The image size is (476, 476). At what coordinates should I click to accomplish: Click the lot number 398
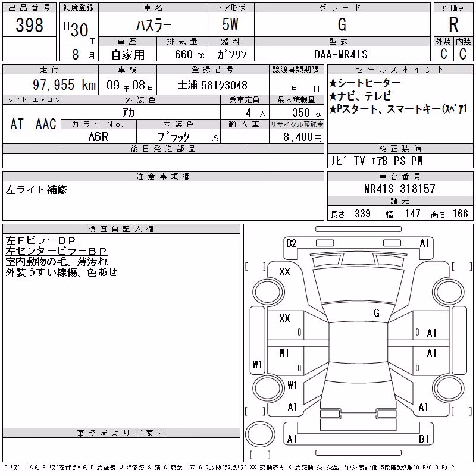point(29,25)
